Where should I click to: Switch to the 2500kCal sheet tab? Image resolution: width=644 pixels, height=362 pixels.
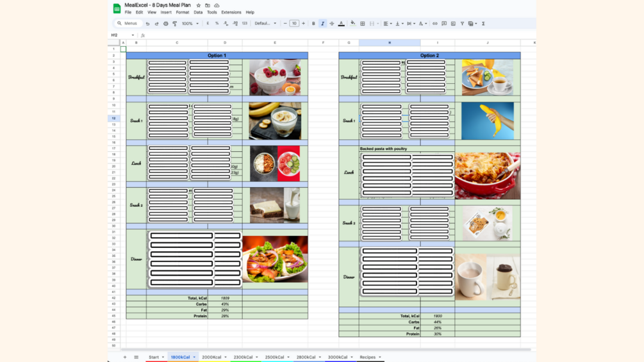coord(274,357)
